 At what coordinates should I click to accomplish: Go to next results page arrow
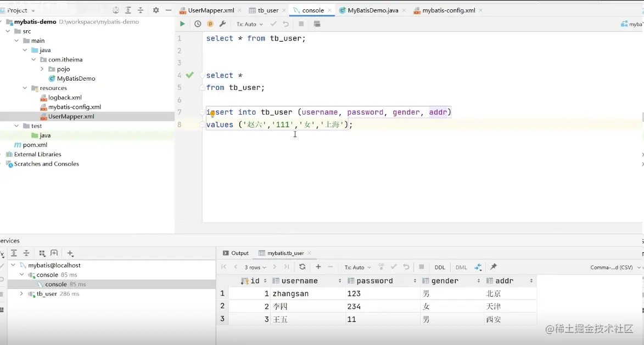275,267
